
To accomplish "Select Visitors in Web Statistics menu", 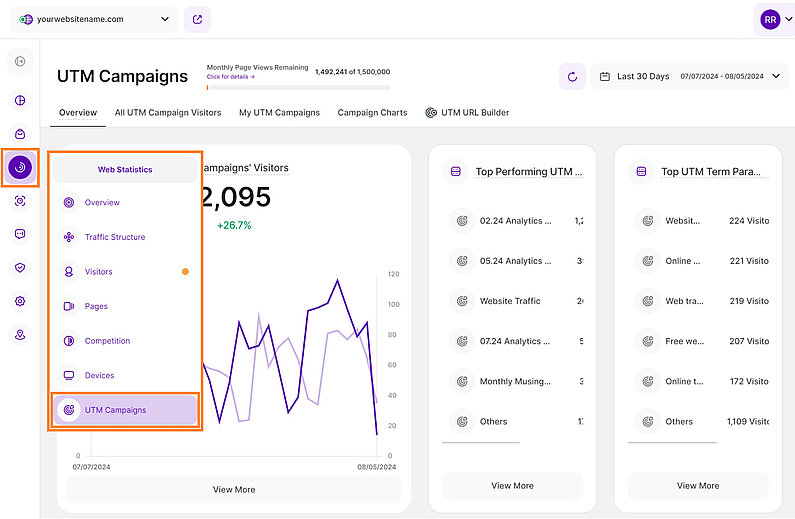I will click(x=98, y=272).
